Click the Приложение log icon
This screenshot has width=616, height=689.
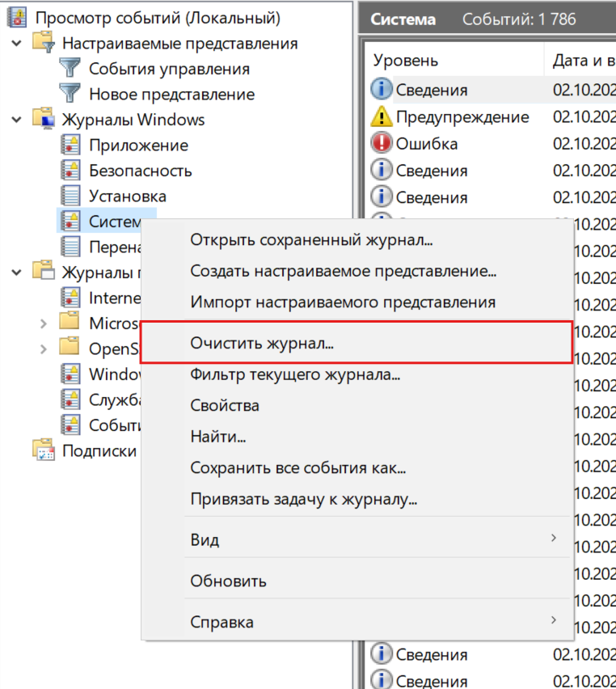(x=71, y=146)
